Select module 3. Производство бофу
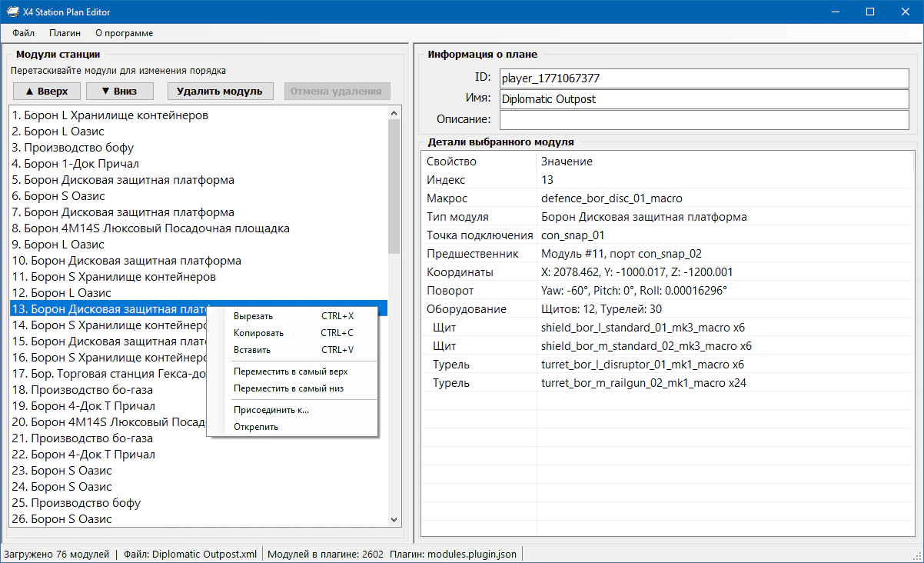Image resolution: width=924 pixels, height=563 pixels. click(x=73, y=148)
